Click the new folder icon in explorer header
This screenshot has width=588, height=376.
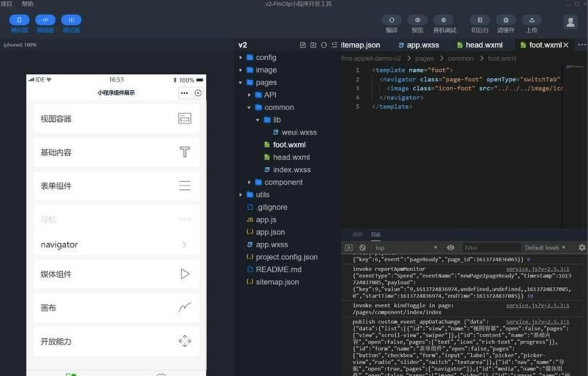tap(313, 45)
